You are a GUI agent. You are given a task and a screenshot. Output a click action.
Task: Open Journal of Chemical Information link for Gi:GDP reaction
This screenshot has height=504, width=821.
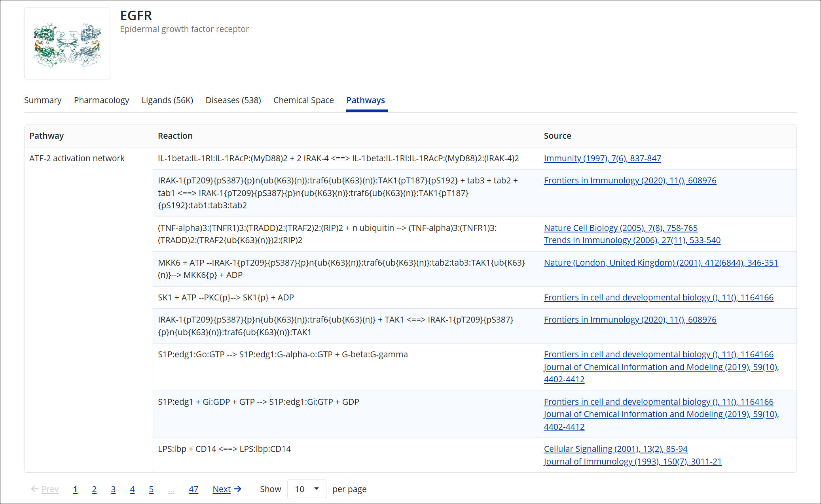[661, 421]
